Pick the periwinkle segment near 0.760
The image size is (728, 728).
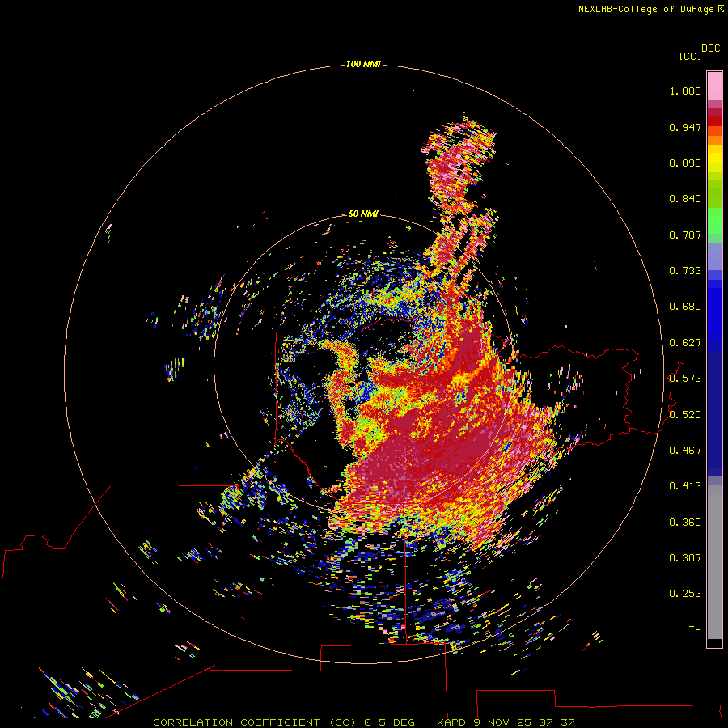714,257
